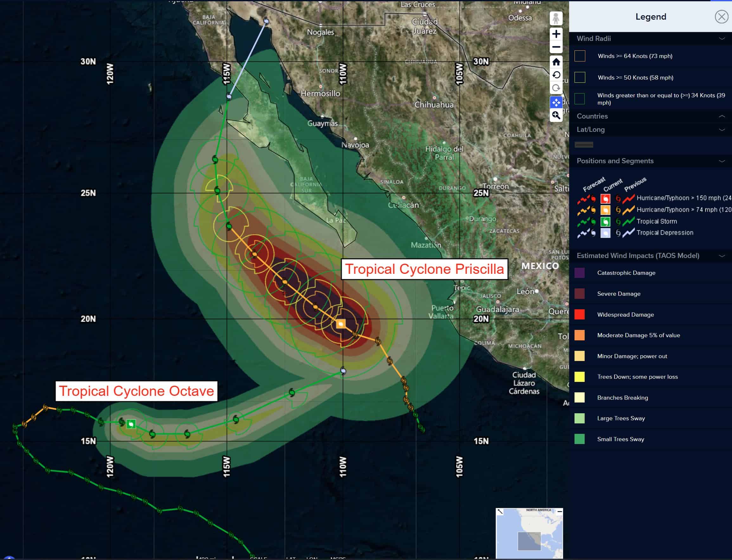The image size is (732, 560).
Task: Collapse the Lat/Long section chevron
Action: (x=722, y=130)
